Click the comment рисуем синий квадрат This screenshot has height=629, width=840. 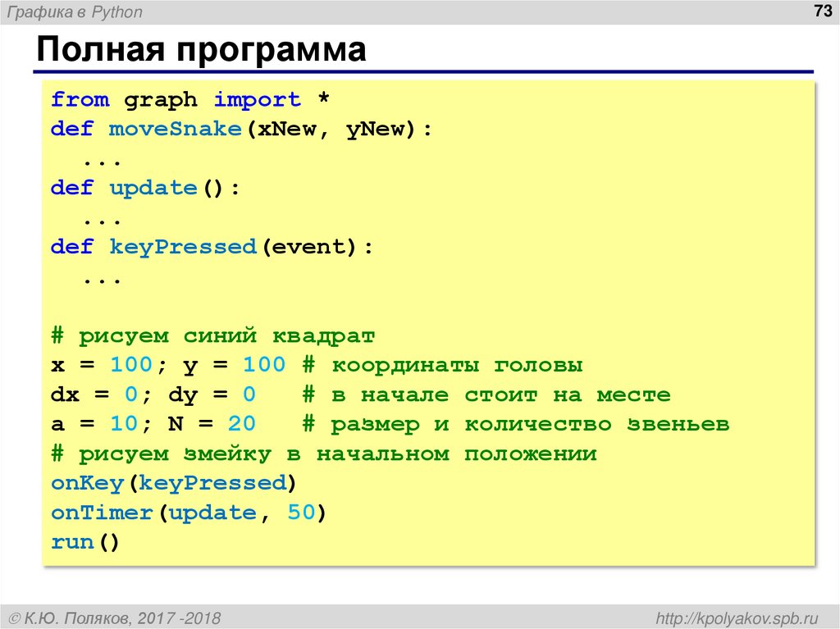pos(213,335)
